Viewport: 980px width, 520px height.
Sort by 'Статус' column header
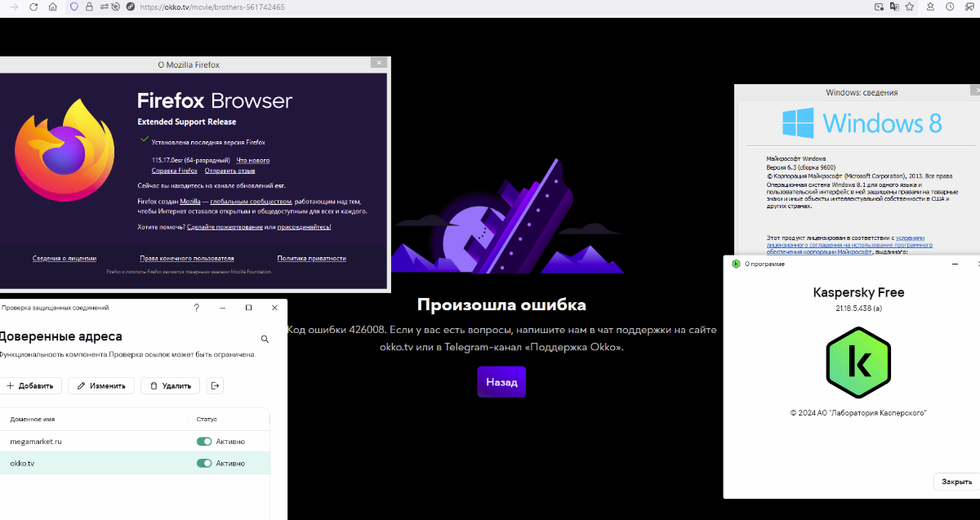207,419
